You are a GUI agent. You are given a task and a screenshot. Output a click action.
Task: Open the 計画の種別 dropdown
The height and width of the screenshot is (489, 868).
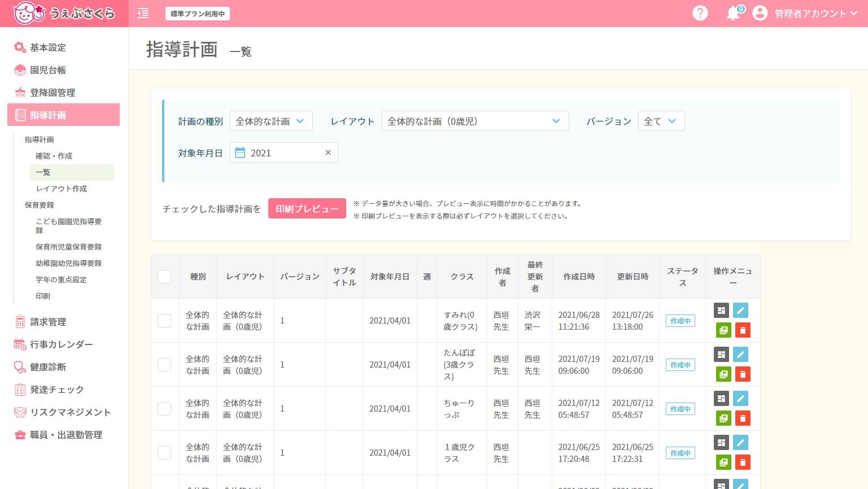tap(271, 121)
